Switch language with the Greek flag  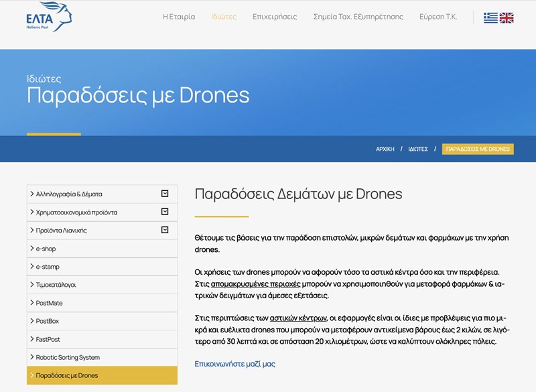point(490,17)
